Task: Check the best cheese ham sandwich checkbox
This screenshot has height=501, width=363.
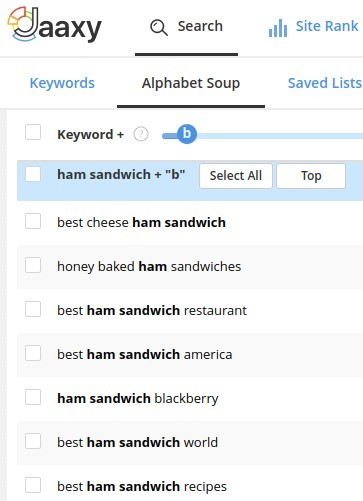Action: [33, 221]
